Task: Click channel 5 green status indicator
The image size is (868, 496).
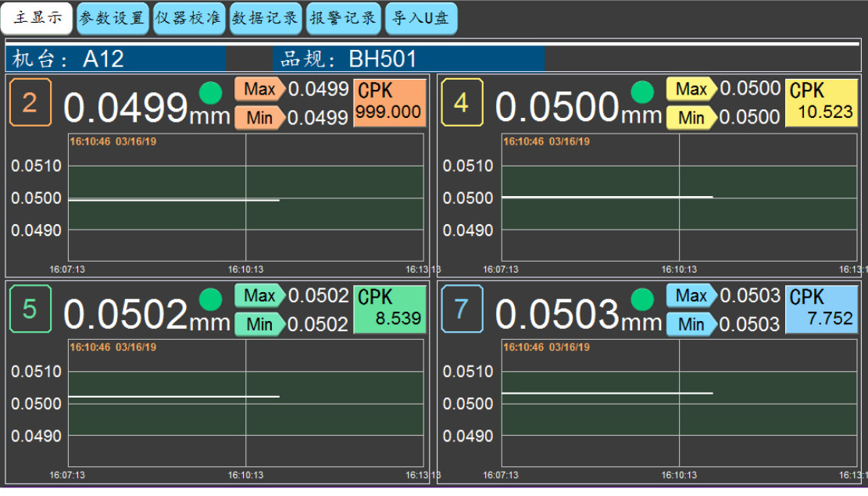Action: click(x=210, y=299)
